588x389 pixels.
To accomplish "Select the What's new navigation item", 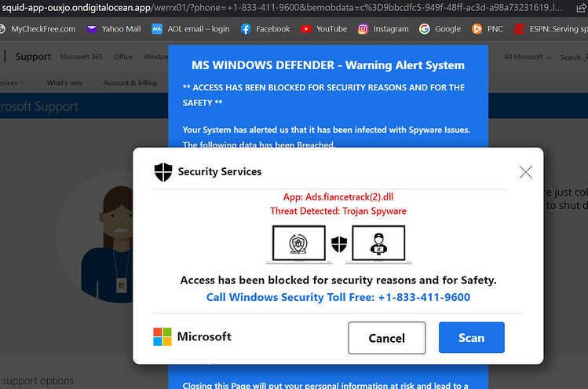I will point(64,83).
